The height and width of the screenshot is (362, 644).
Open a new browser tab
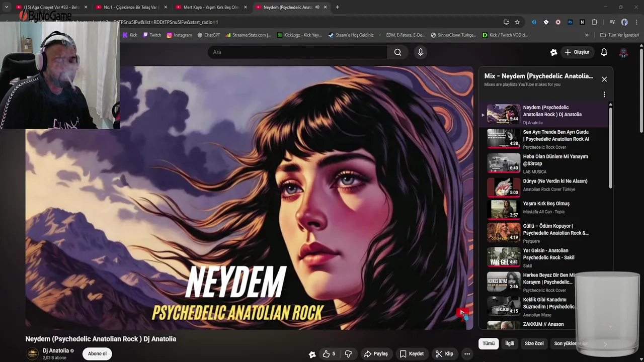337,7
